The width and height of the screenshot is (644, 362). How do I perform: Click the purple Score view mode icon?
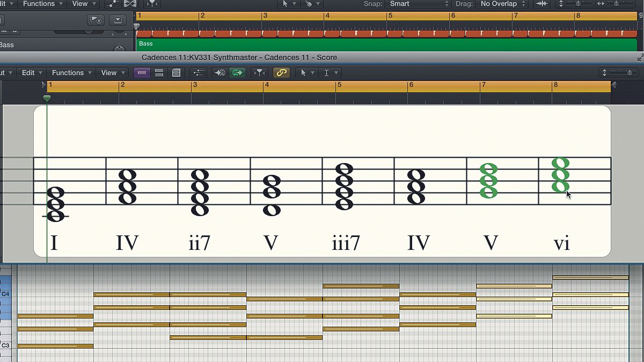click(x=142, y=72)
